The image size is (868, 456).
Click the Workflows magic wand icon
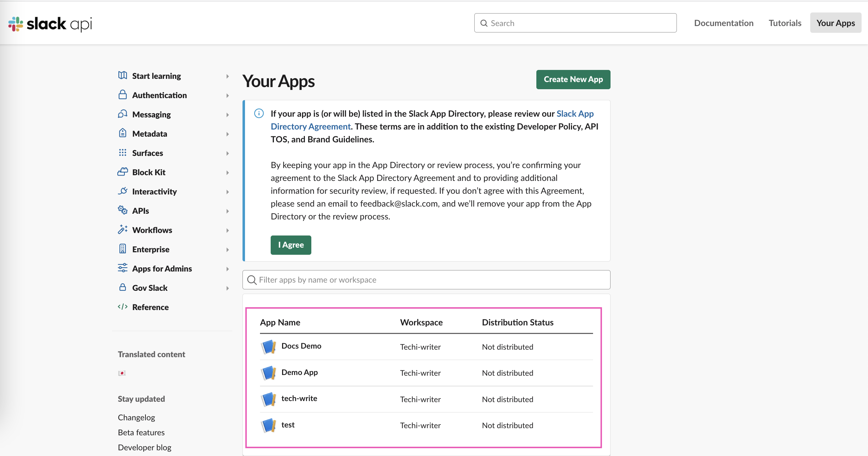pyautogui.click(x=123, y=229)
